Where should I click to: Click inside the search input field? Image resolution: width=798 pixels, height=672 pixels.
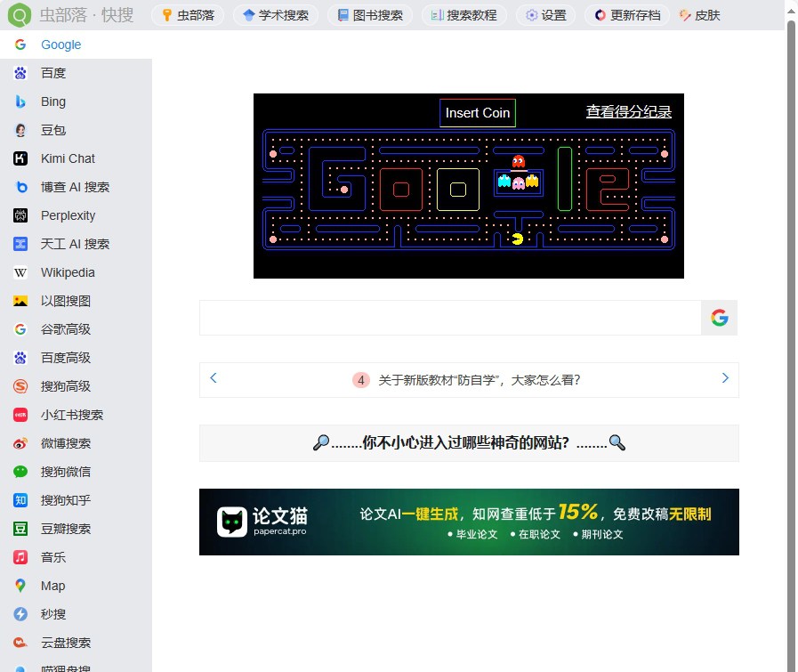[x=445, y=317]
